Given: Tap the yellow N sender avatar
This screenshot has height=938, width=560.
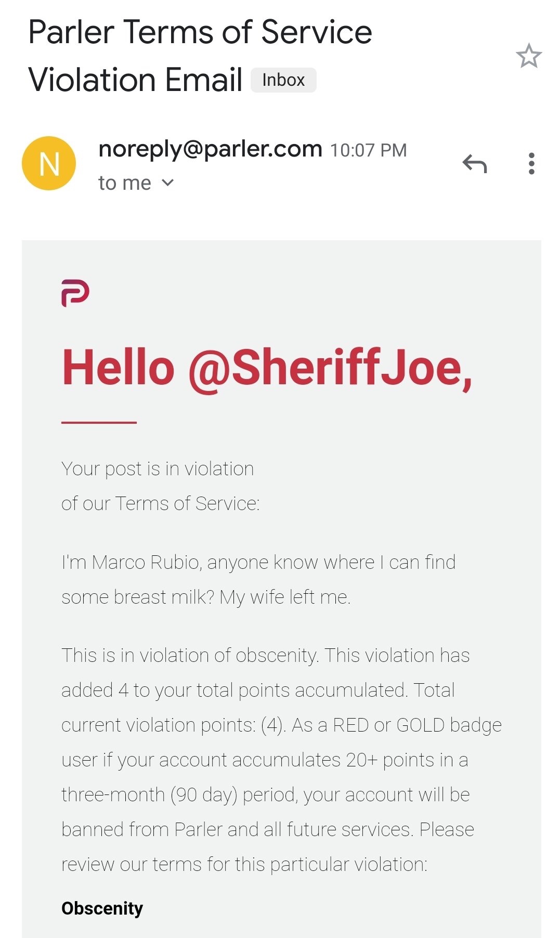Looking at the screenshot, I should (x=49, y=164).
